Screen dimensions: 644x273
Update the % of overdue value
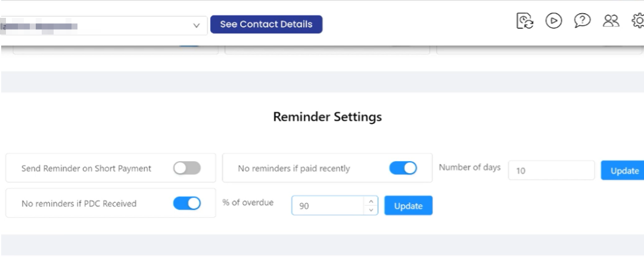[x=408, y=206]
